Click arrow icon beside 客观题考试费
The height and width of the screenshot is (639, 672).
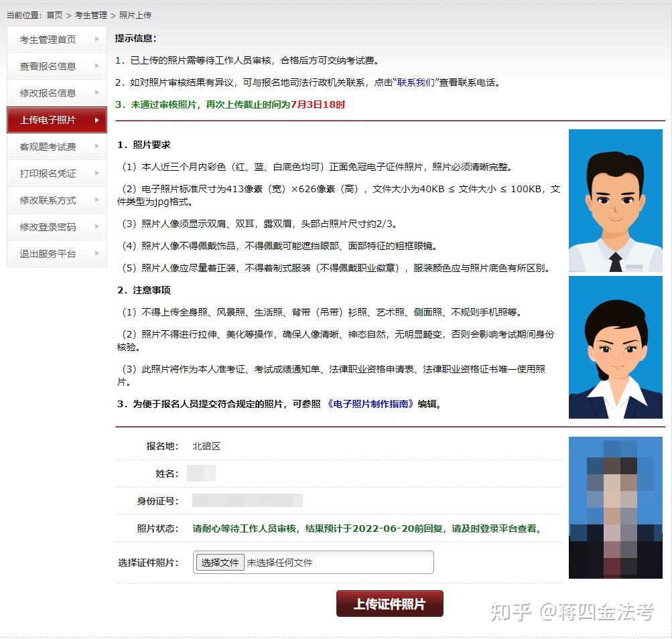point(97,146)
